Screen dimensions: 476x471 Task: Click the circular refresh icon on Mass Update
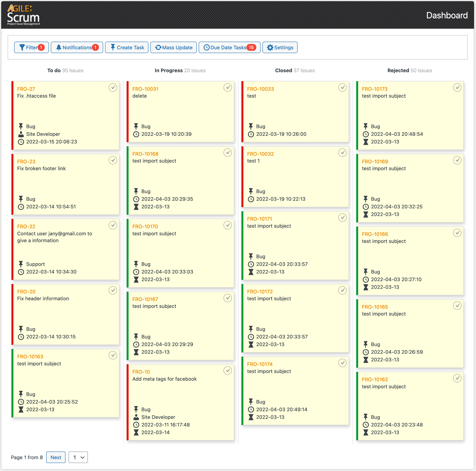158,47
